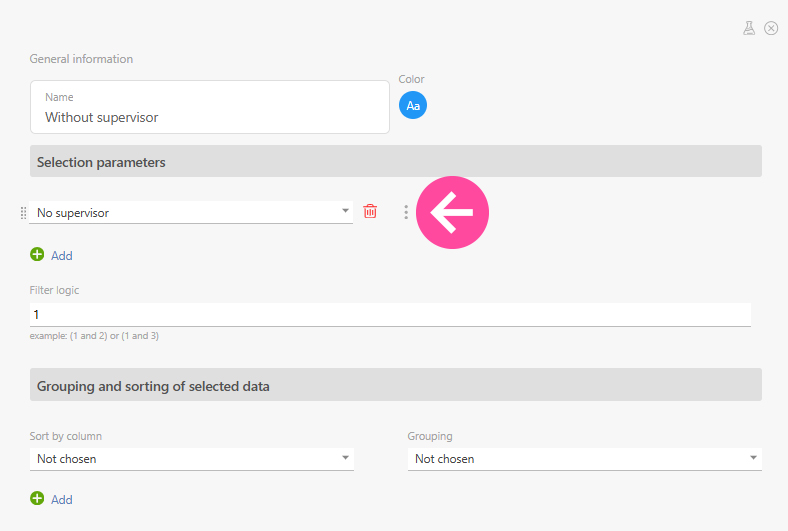This screenshot has height=531, width=788.
Task: Click the Add link under Selection parameters
Action: (62, 256)
